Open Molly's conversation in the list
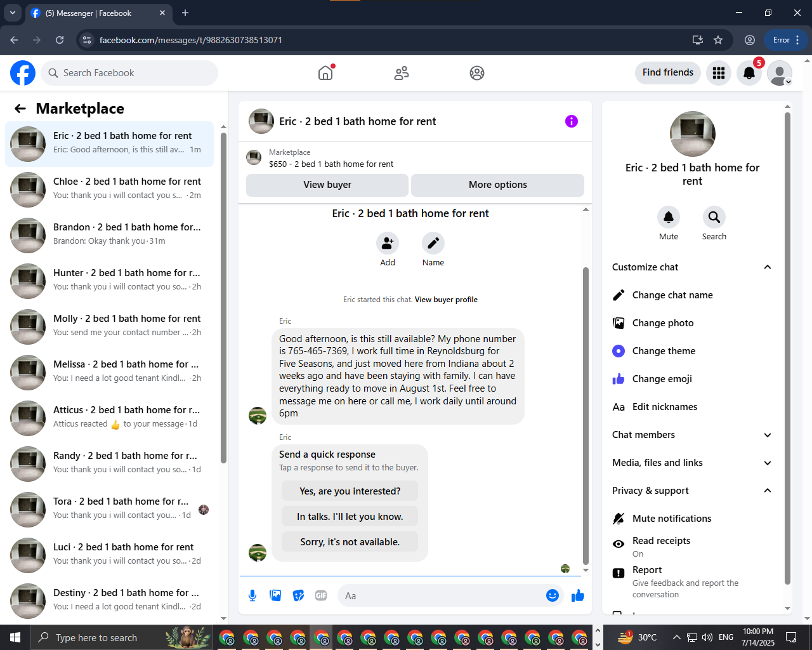The width and height of the screenshot is (812, 650). click(110, 327)
